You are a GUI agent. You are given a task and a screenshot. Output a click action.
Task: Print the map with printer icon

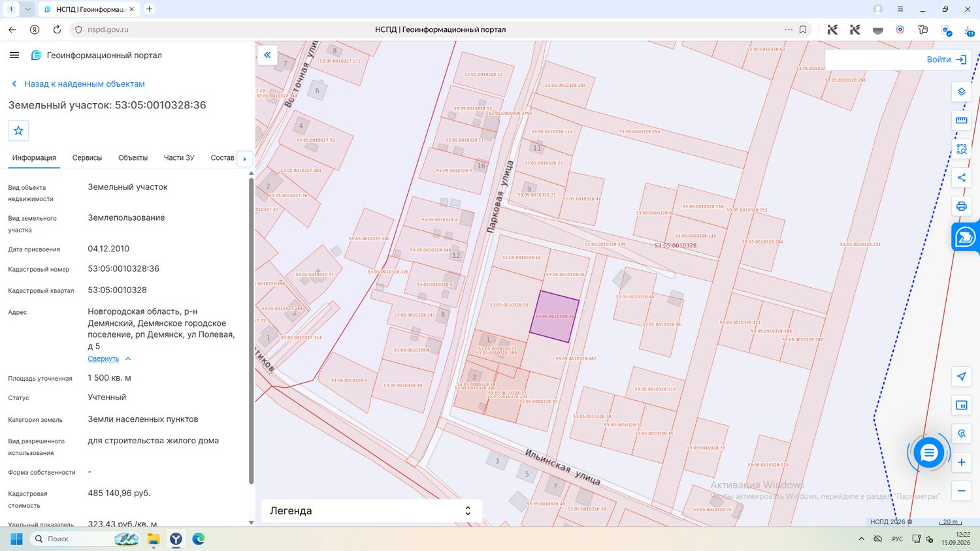[961, 206]
